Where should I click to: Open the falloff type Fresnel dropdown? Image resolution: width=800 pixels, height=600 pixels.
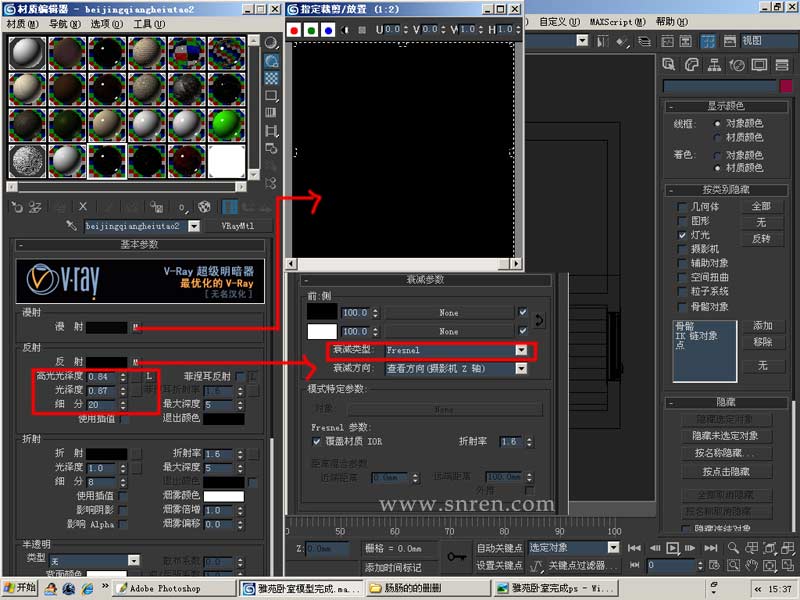coord(521,350)
